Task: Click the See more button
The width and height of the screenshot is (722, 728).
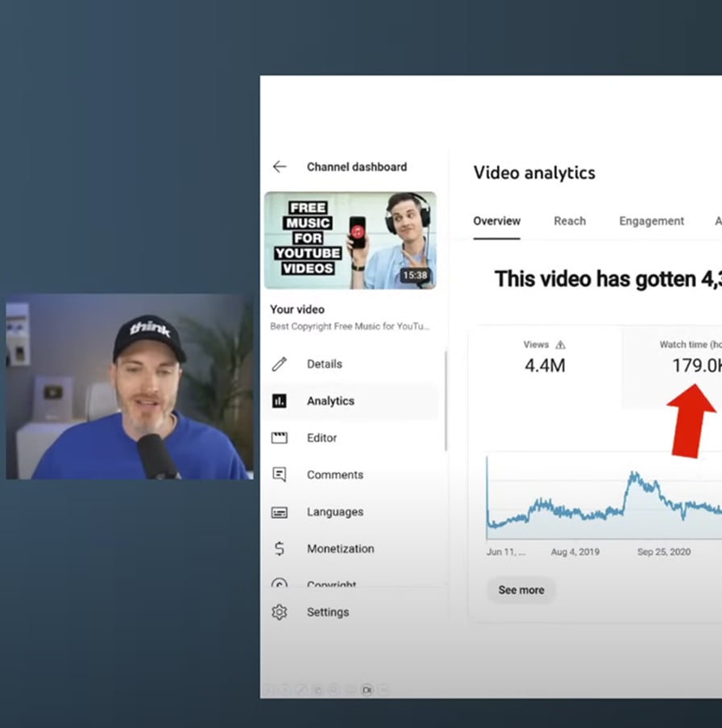Action: (x=521, y=590)
